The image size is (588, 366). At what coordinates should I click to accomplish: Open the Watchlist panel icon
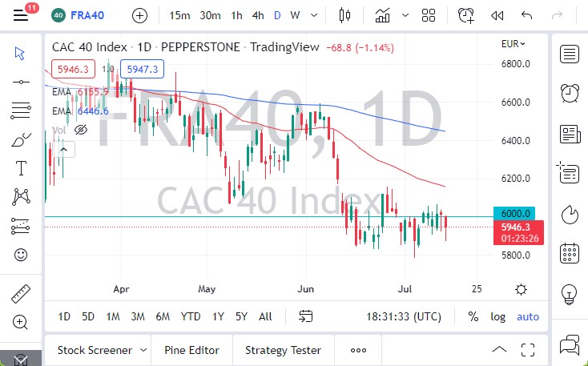(x=570, y=54)
